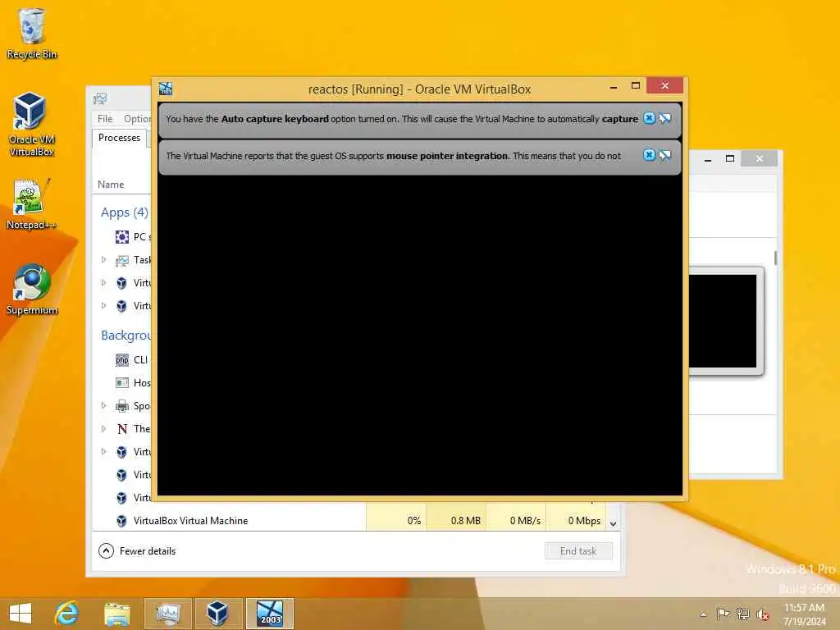
Task: Suppress future mouse pointer integration messages icon
Action: click(664, 155)
